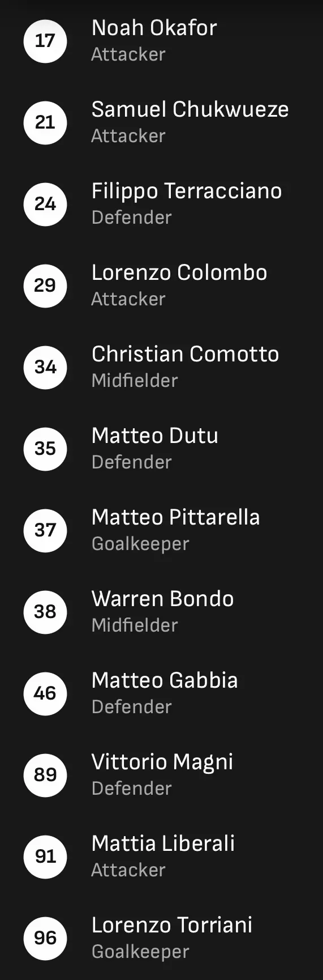Open Noah Okafor's player profile
The height and width of the screenshot is (980, 323).
point(161,41)
